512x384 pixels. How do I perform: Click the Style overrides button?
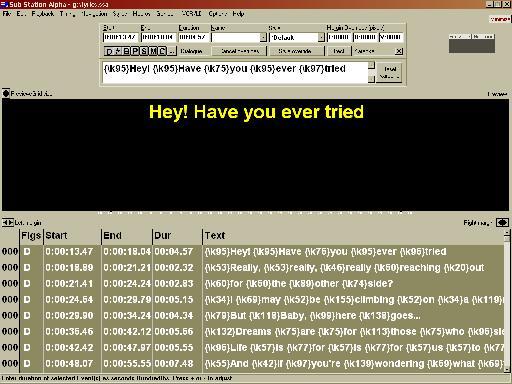(x=295, y=51)
